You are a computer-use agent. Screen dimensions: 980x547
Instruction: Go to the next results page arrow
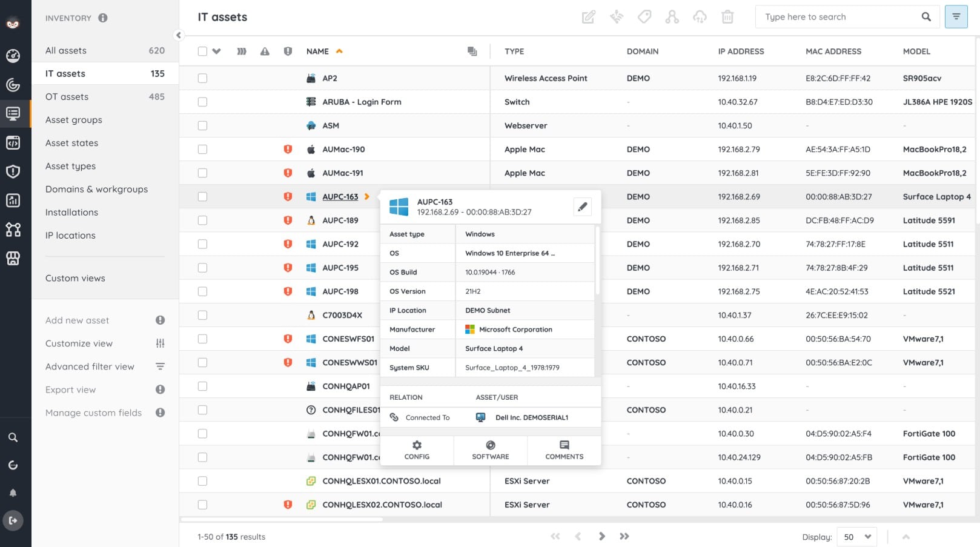pyautogui.click(x=601, y=536)
